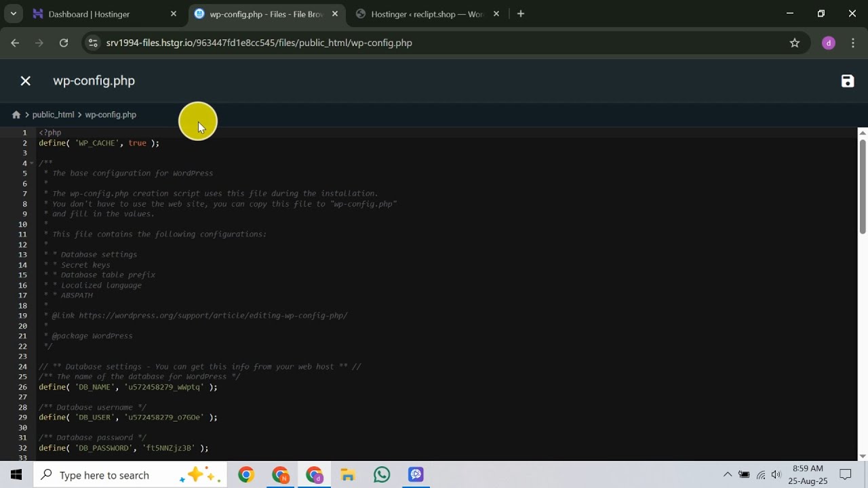Viewport: 868px width, 488px height.
Task: Click the '@package WordPress' comment line
Action: pyautogui.click(x=88, y=336)
